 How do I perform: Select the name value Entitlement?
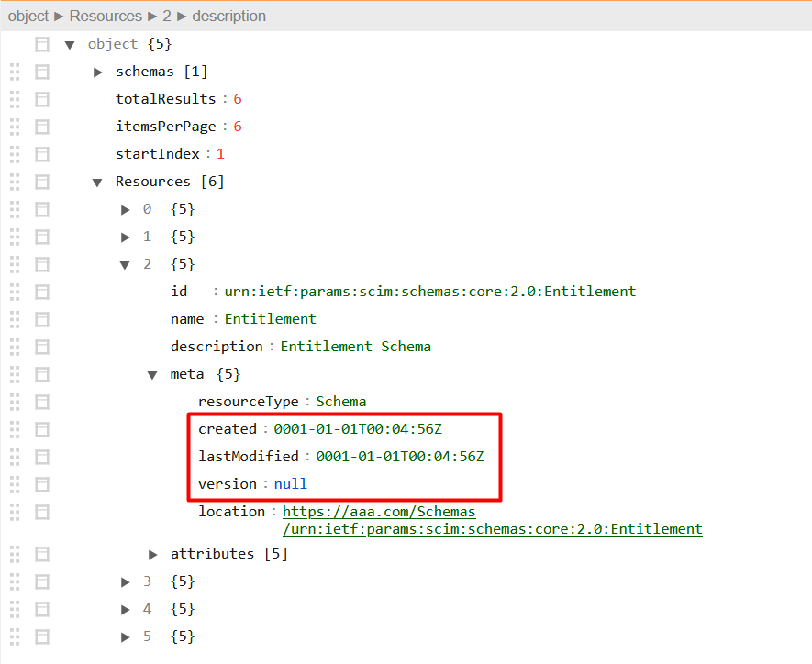click(270, 319)
